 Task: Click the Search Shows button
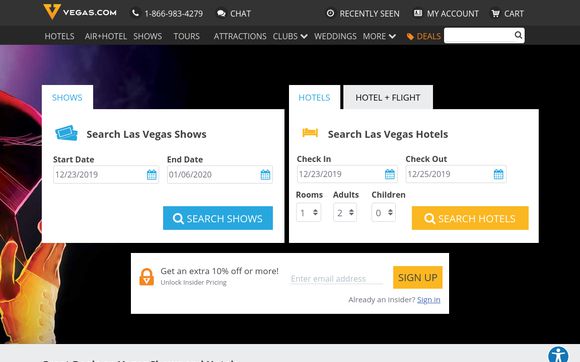(218, 218)
